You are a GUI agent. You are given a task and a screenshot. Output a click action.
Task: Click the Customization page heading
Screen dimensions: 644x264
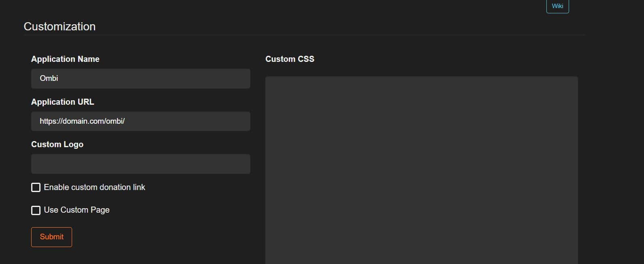(60, 26)
